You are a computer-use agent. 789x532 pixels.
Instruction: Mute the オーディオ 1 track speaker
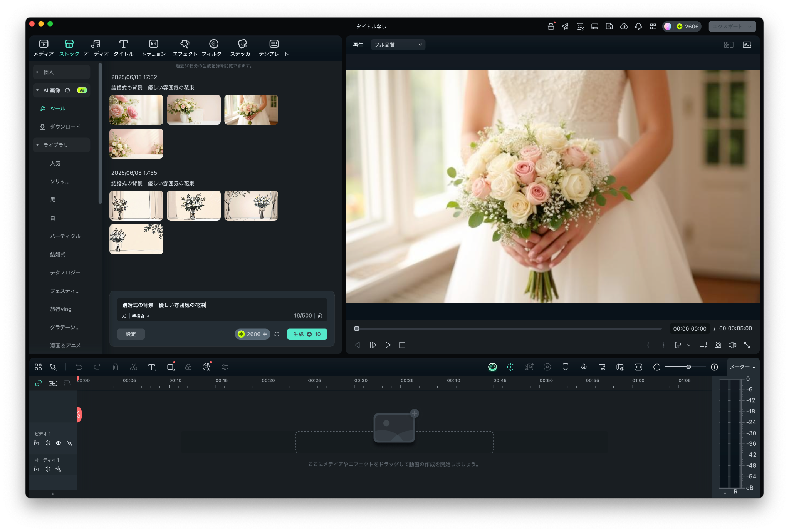(47, 469)
